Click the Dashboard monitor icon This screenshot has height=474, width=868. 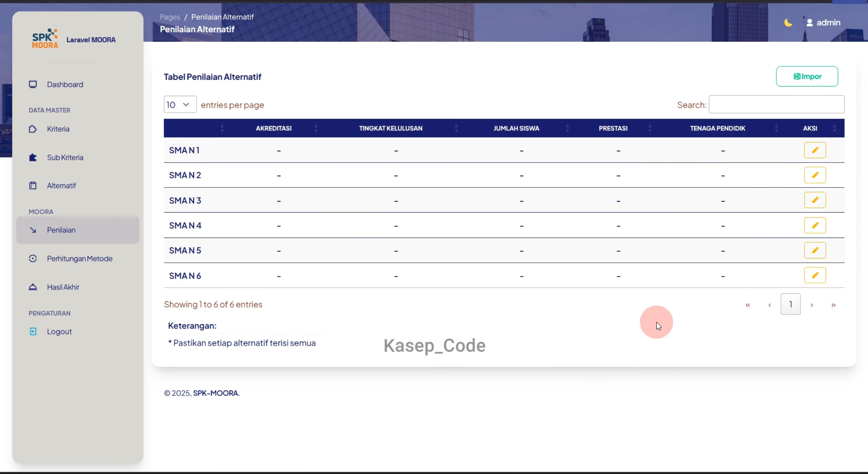tap(33, 84)
